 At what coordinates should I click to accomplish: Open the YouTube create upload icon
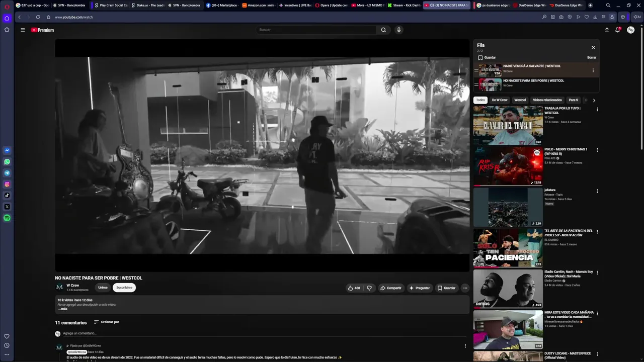click(607, 30)
